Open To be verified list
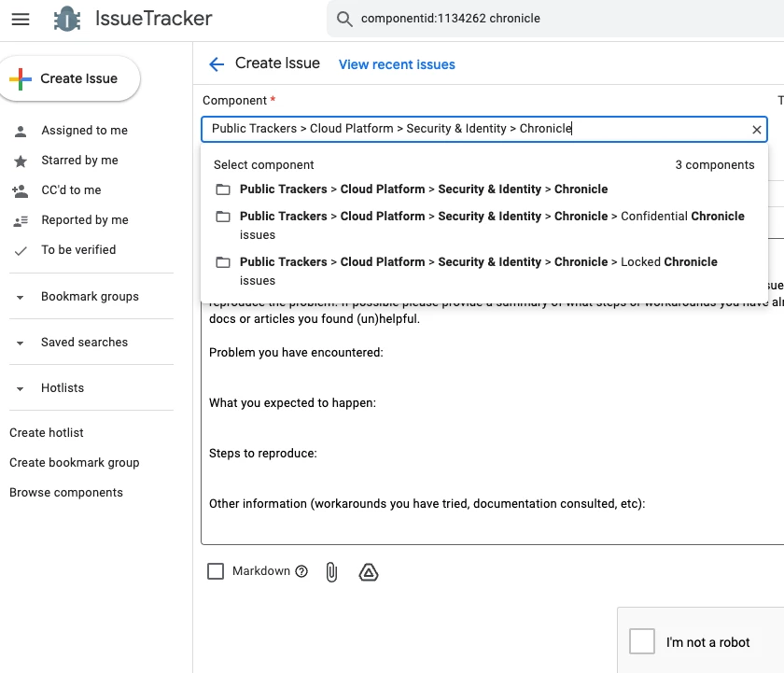This screenshot has height=673, width=784. (78, 249)
